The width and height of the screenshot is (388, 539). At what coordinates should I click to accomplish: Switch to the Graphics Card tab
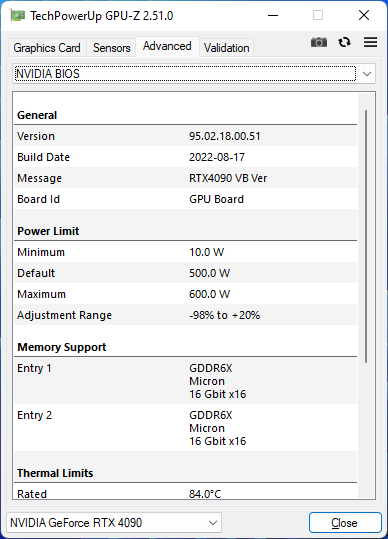click(x=47, y=48)
